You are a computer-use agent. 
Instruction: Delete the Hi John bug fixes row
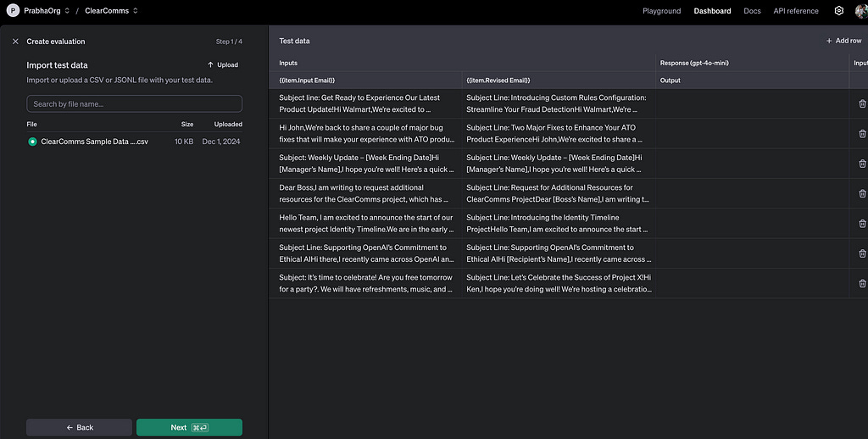click(x=862, y=133)
